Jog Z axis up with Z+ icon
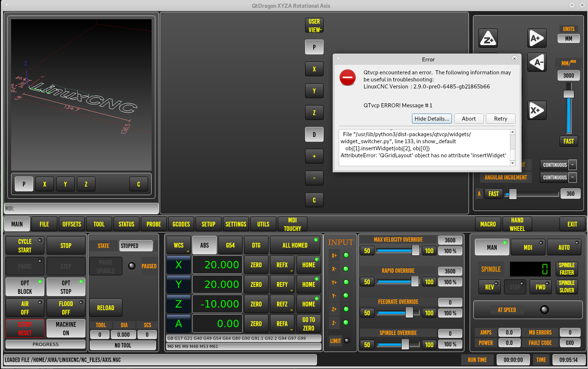This screenshot has height=369, width=588. click(x=488, y=38)
